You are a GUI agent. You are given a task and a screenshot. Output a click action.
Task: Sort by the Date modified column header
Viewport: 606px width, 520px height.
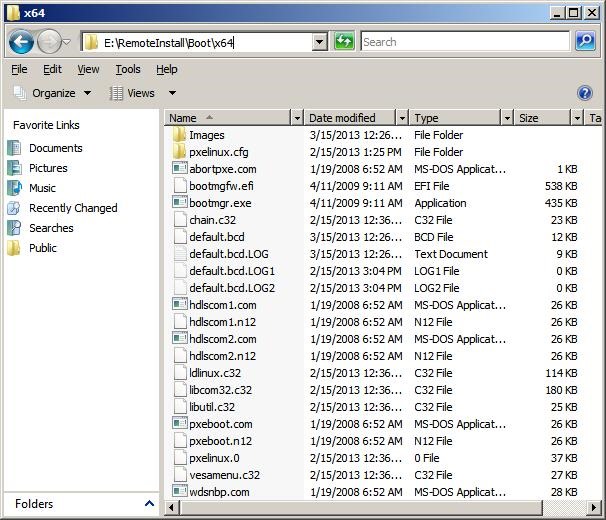coord(351,118)
